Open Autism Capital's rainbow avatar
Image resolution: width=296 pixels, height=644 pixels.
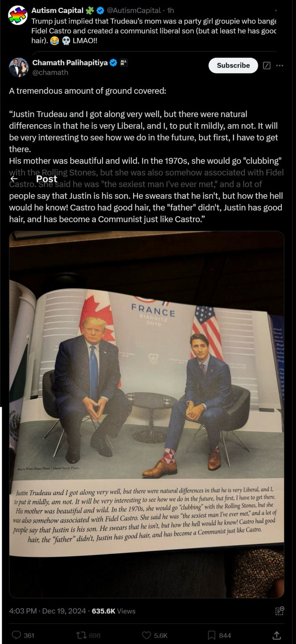tap(18, 15)
